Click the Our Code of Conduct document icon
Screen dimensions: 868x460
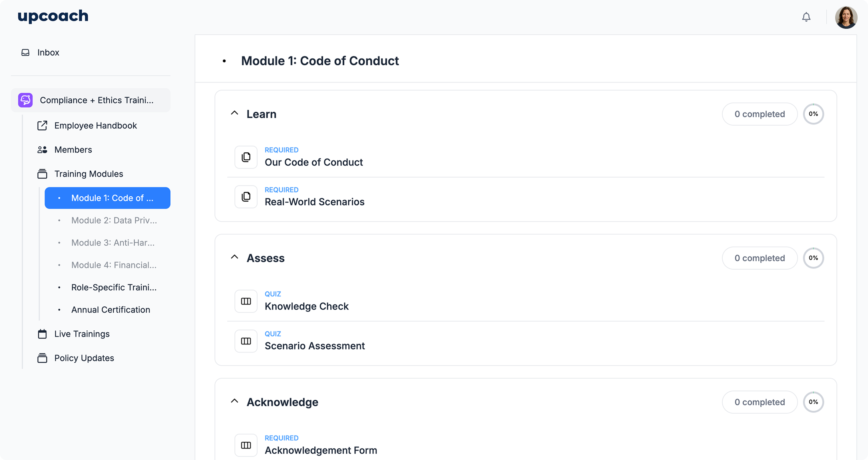246,157
